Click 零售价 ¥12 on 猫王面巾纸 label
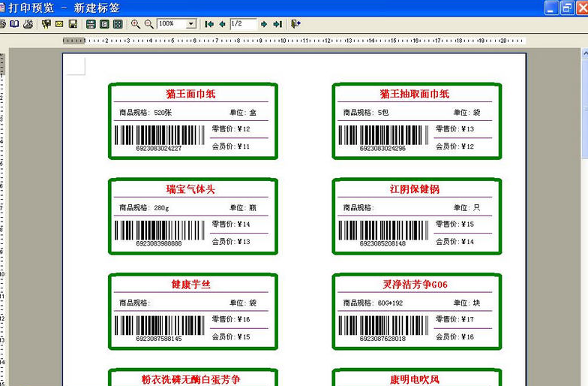This screenshot has height=386, width=588. tap(231, 129)
